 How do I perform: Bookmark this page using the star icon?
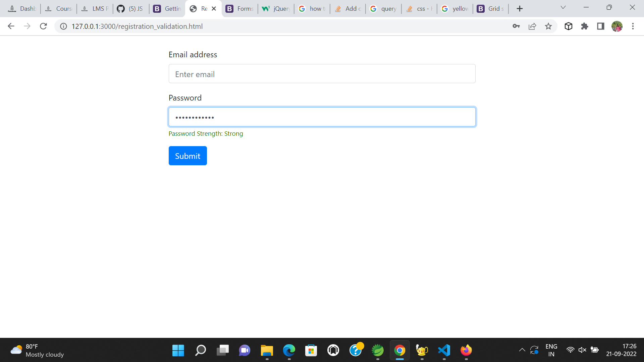click(x=548, y=26)
